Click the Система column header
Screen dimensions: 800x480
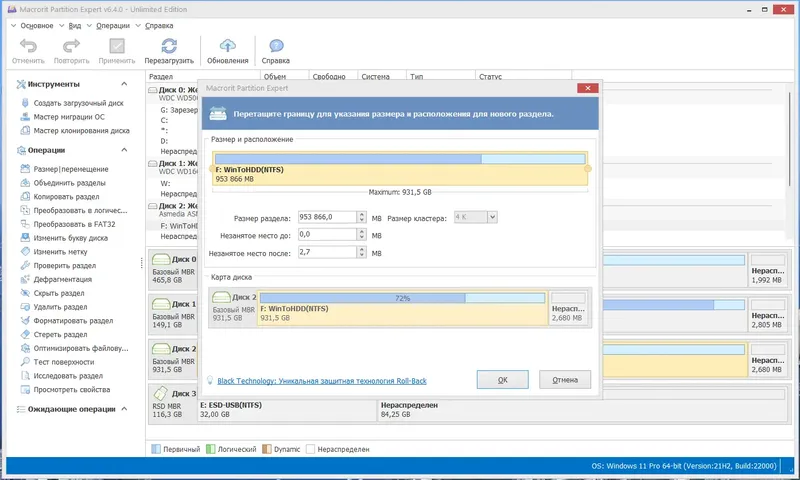pos(382,77)
